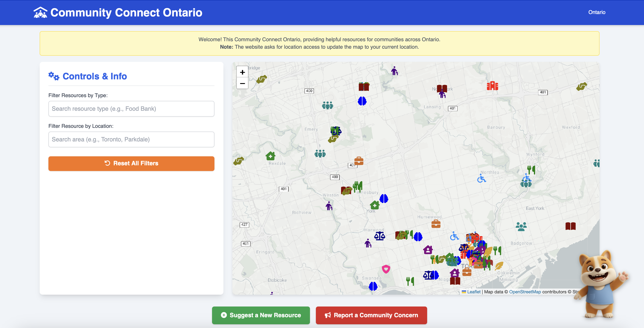Click the red hospital marker on map

(x=492, y=86)
